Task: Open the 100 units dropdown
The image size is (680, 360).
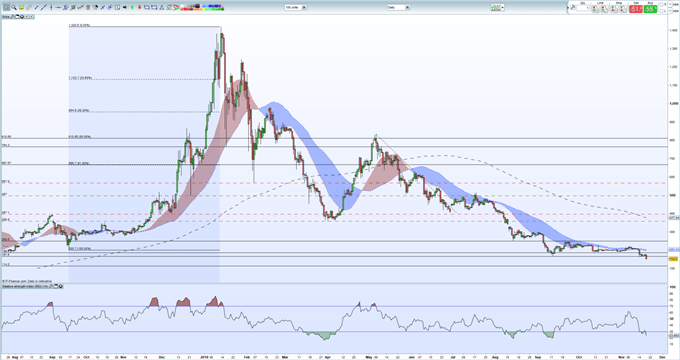Action: tap(296, 7)
